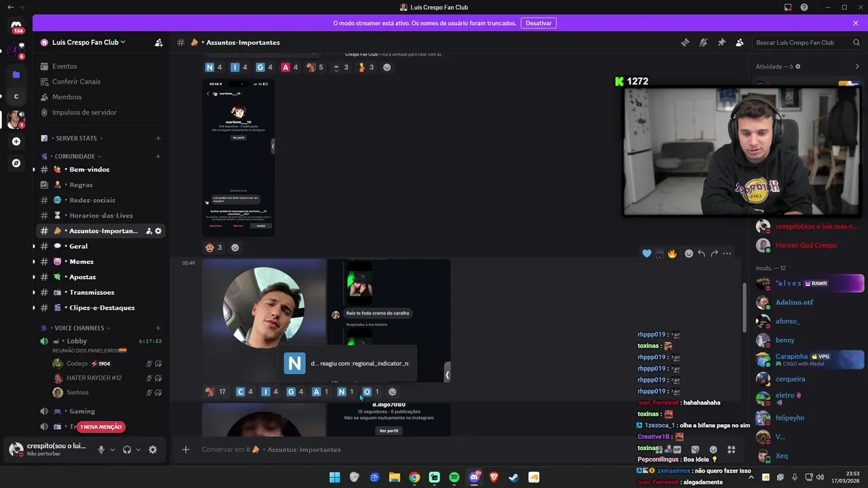Toggle headphones deafen in user panel
The width and height of the screenshot is (868, 488).
(127, 449)
